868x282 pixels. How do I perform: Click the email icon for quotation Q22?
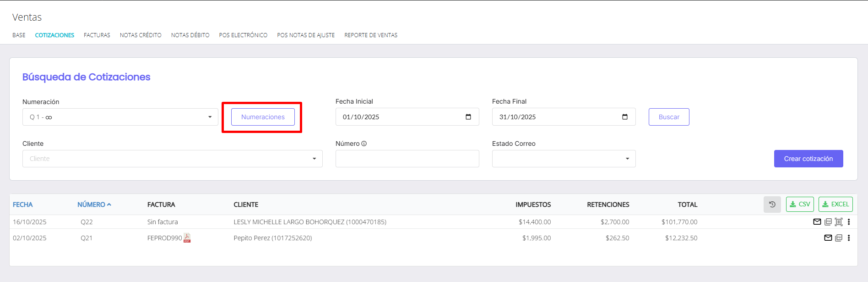(817, 222)
